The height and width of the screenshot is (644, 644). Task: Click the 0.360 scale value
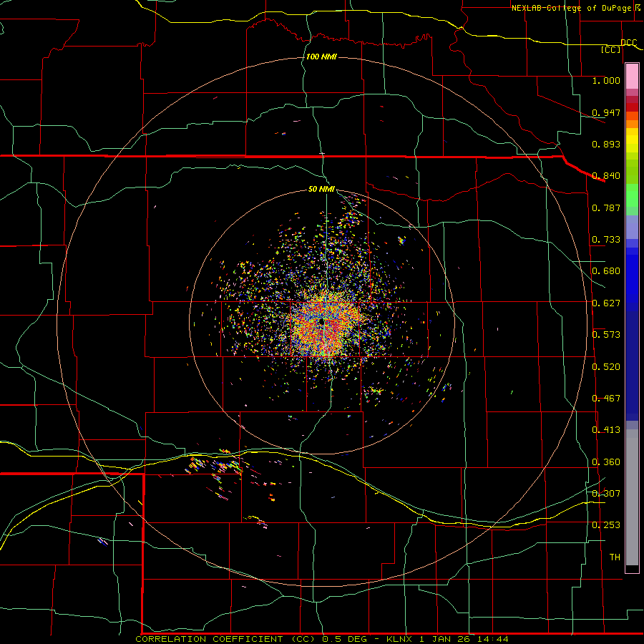606,462
